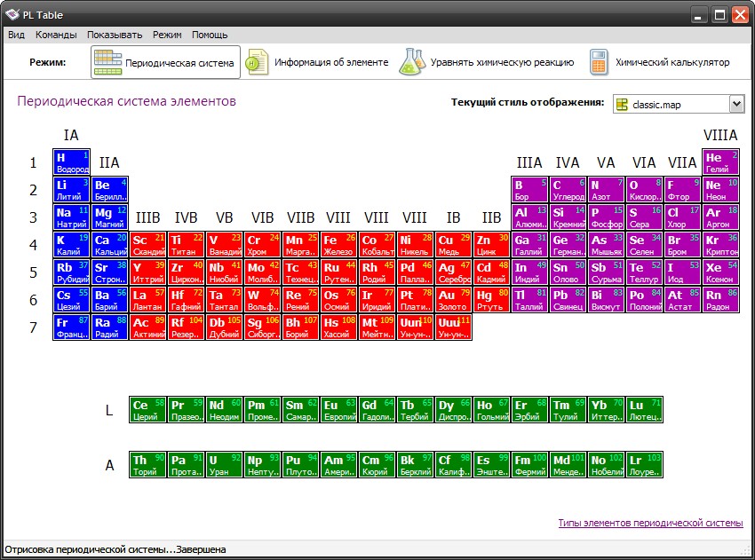The width and height of the screenshot is (755, 560).
Task: Select the Gold (Au) element cell
Action: [454, 300]
